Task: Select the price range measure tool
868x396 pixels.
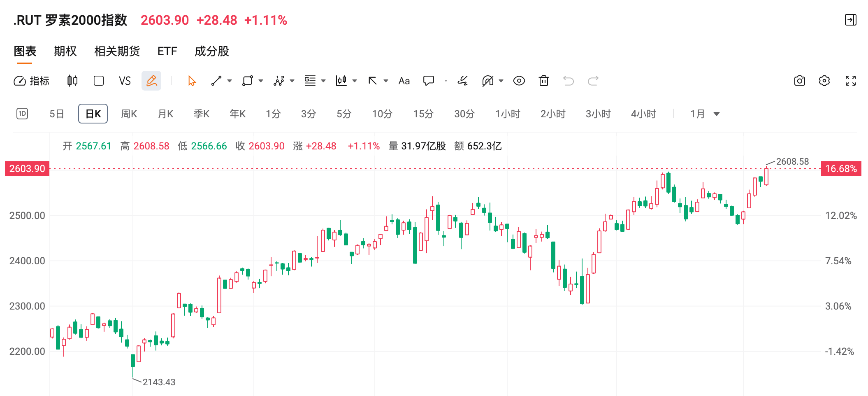Action: (x=341, y=81)
